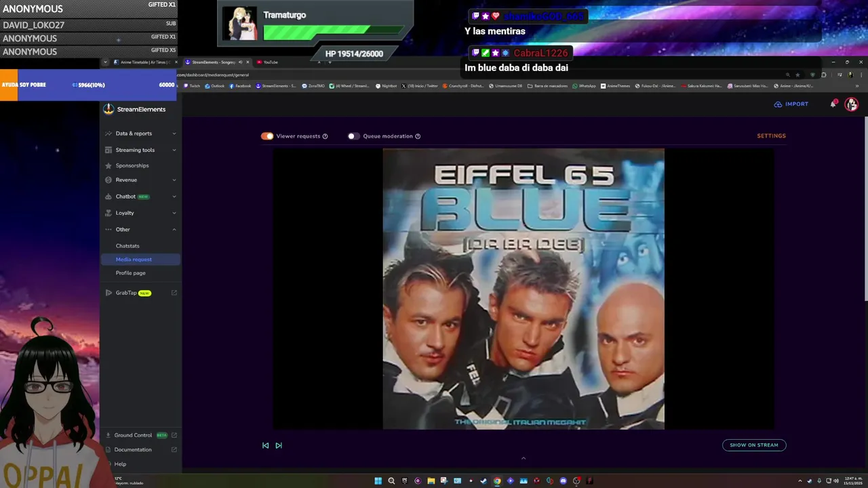The image size is (868, 488).
Task: Open Windows taskbar search
Action: pyautogui.click(x=391, y=481)
